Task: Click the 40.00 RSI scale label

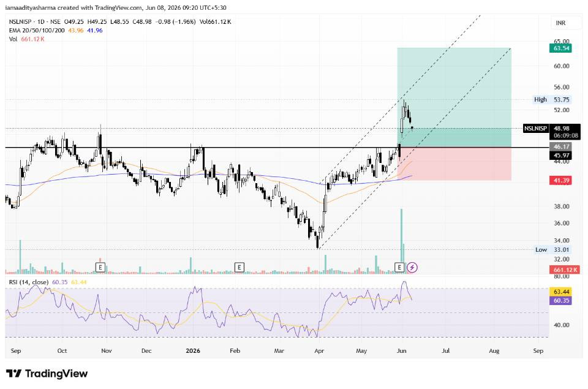Action: point(562,325)
